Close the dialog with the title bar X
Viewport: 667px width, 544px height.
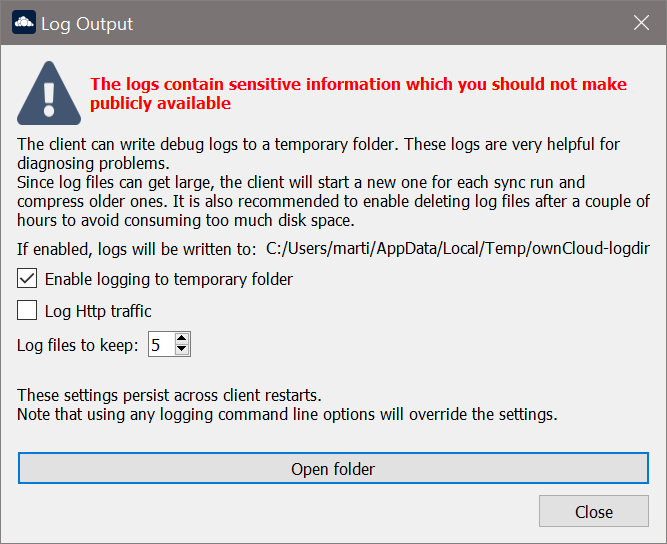click(642, 23)
